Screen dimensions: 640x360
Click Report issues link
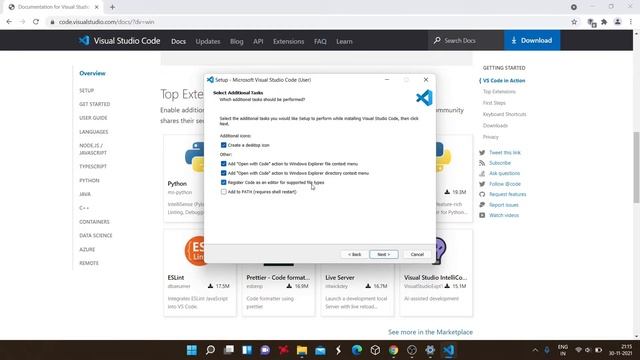point(504,205)
